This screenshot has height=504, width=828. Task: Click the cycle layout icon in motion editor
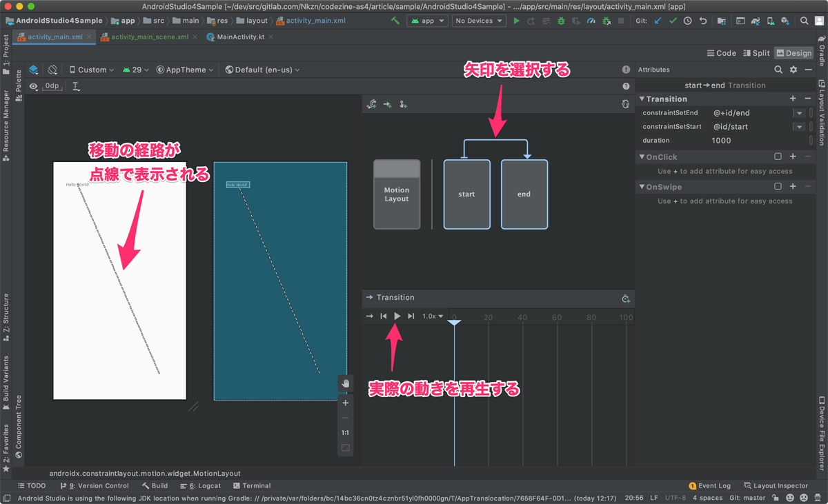click(625, 104)
